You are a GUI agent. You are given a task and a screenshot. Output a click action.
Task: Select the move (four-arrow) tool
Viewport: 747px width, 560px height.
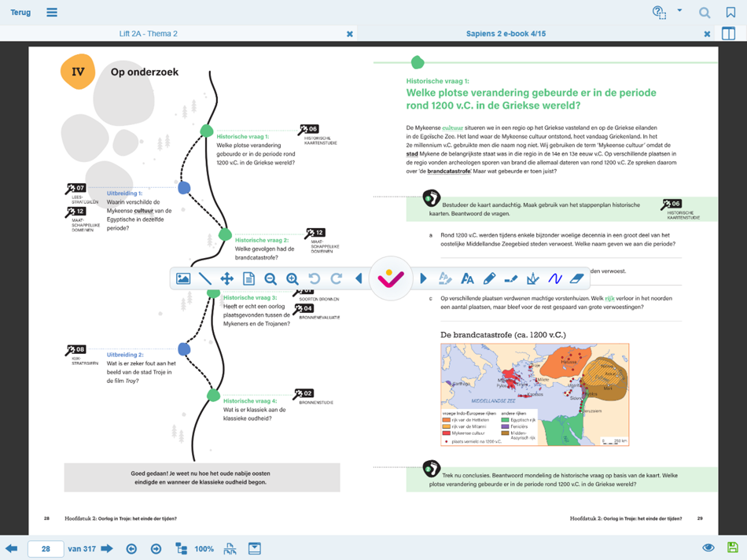tap(226, 278)
